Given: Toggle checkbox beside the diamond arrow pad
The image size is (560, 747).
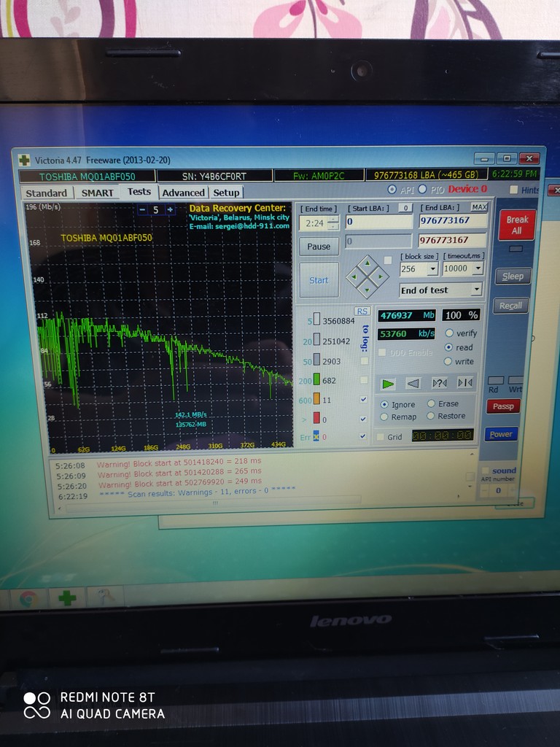Looking at the screenshot, I should click(x=388, y=260).
